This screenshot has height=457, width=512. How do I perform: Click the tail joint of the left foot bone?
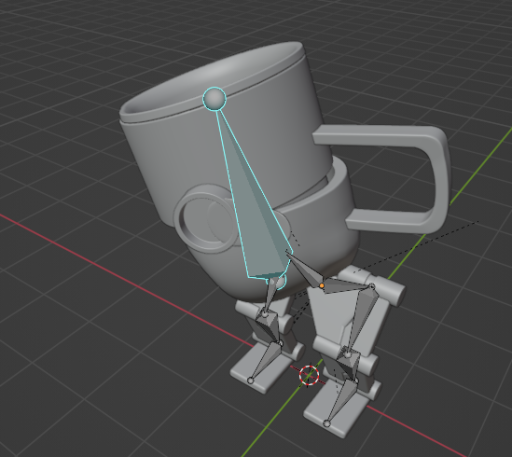coord(251,380)
